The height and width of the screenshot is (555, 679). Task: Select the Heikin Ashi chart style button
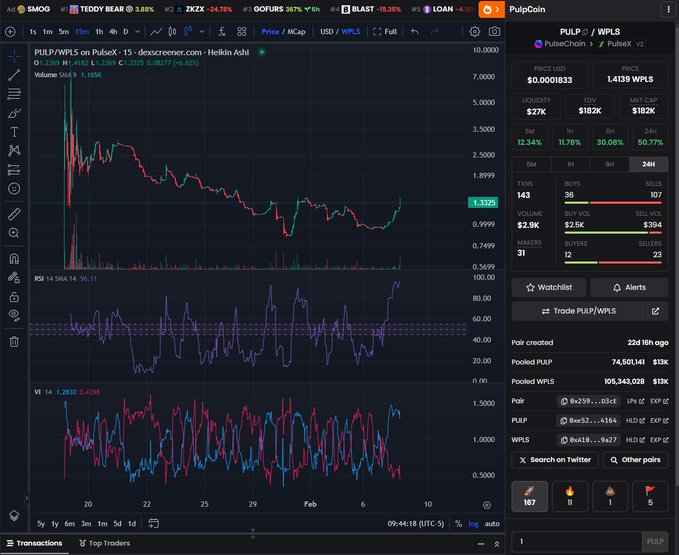pos(188,32)
